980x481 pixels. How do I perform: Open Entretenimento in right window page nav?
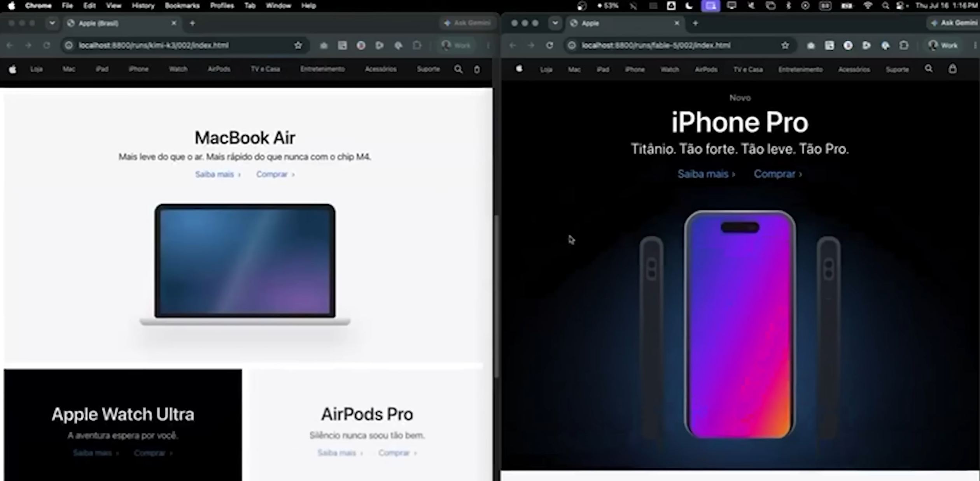[x=800, y=69]
